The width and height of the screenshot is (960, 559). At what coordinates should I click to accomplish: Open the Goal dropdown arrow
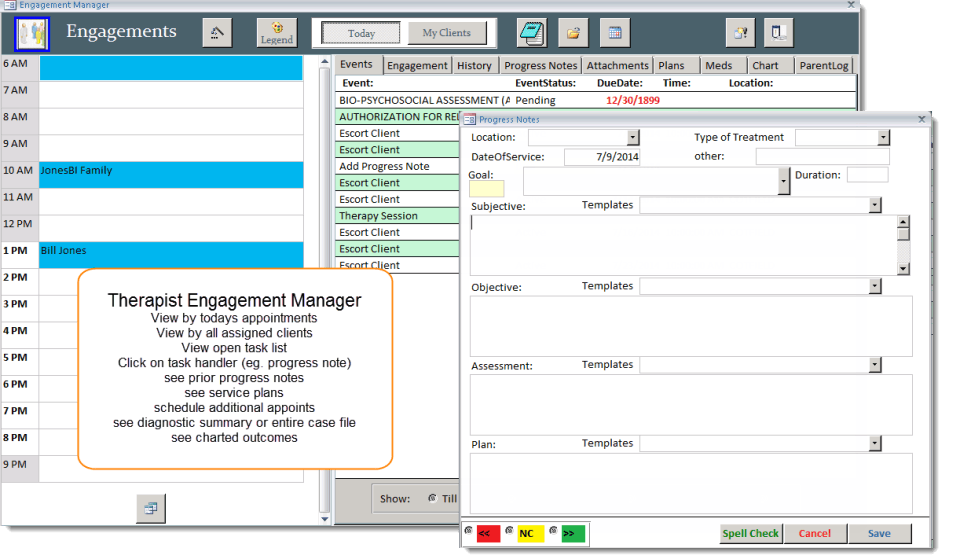(784, 181)
